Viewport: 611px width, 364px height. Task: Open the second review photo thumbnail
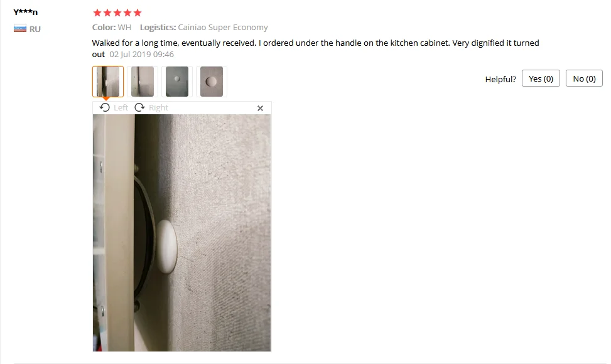point(143,82)
